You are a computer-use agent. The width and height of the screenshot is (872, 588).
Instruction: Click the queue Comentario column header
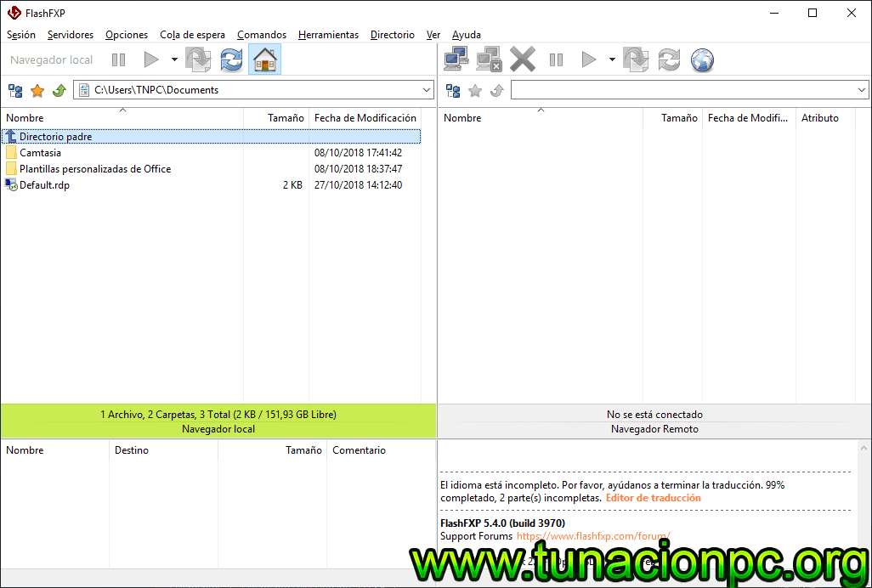point(381,449)
